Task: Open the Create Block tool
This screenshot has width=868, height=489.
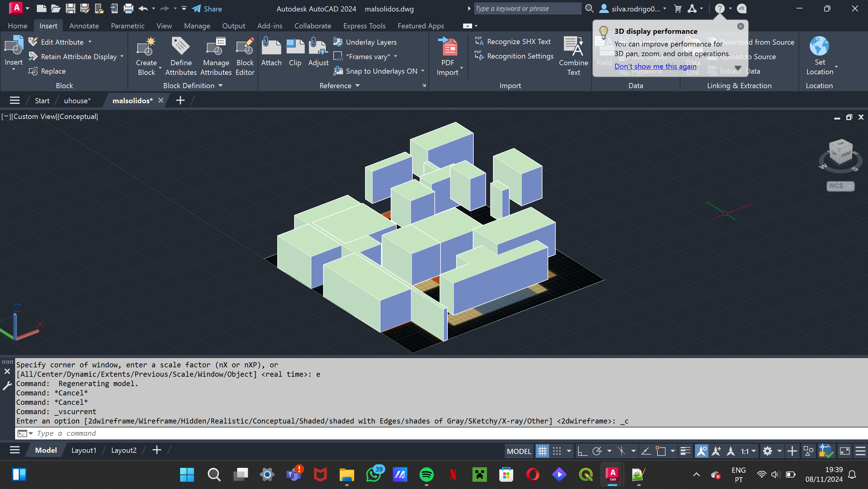Action: point(146,47)
